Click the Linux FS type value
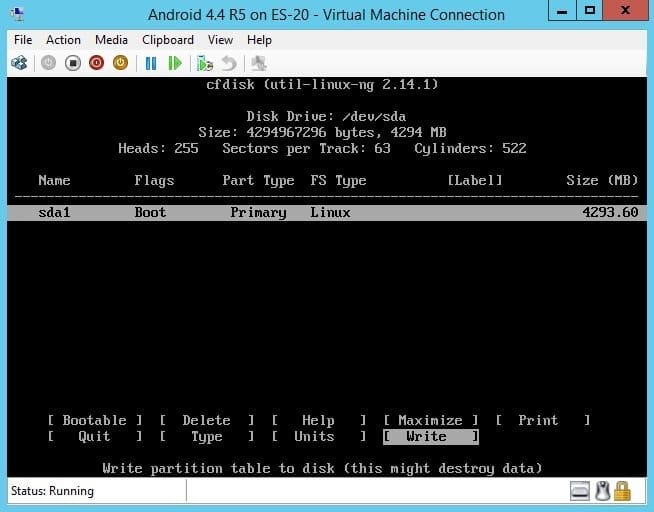 pos(330,213)
